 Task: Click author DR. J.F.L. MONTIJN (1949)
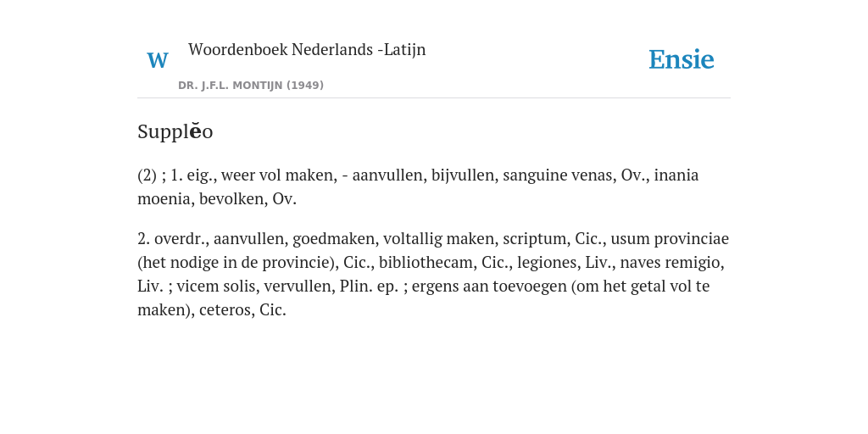tap(251, 86)
